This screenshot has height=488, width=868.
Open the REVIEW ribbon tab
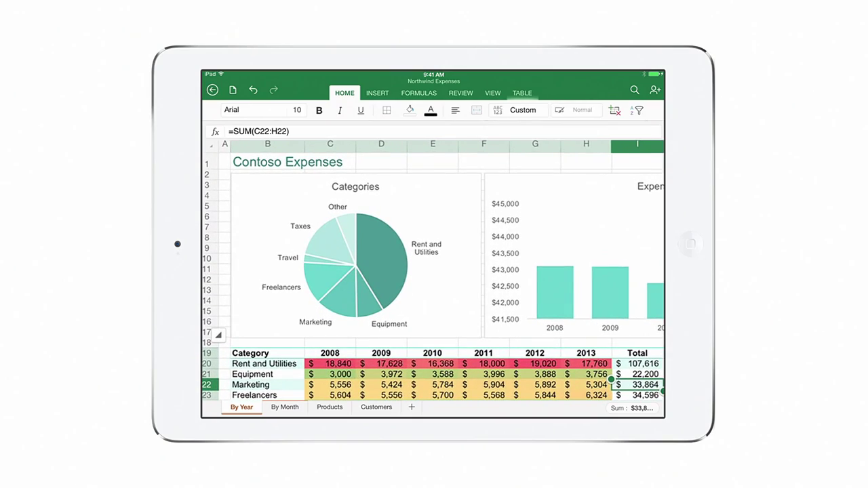pos(461,93)
